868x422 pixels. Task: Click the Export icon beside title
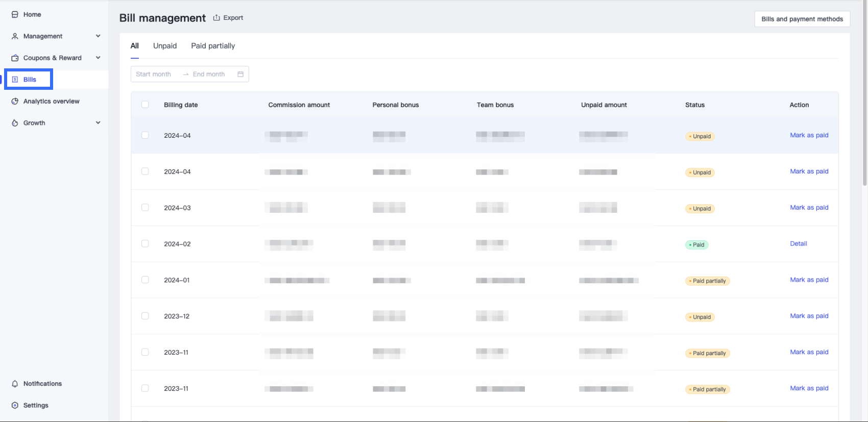tap(216, 18)
